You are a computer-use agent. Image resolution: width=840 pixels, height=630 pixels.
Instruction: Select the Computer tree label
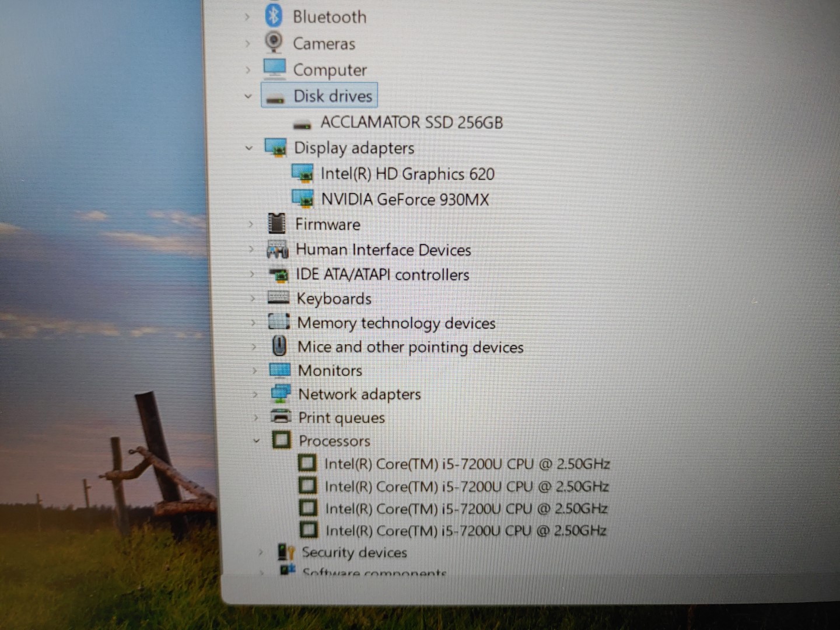330,70
